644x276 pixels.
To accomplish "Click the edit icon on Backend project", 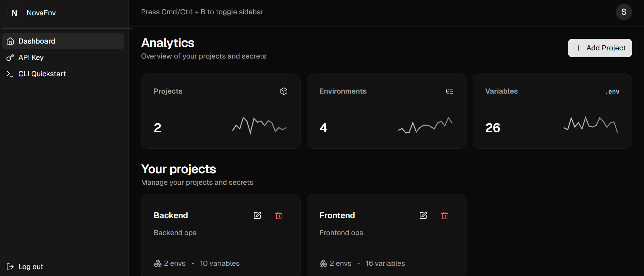I will 257,215.
